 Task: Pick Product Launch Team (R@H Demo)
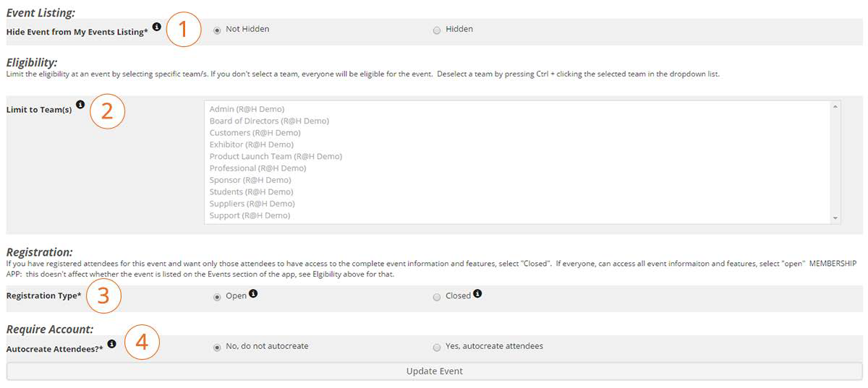click(276, 157)
